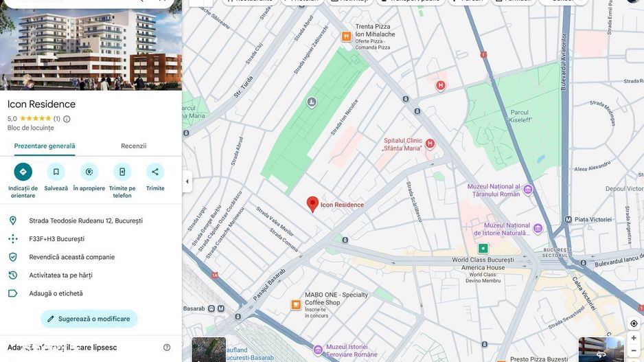
Task: Collapse the side panel arrow
Action: [x=187, y=181]
